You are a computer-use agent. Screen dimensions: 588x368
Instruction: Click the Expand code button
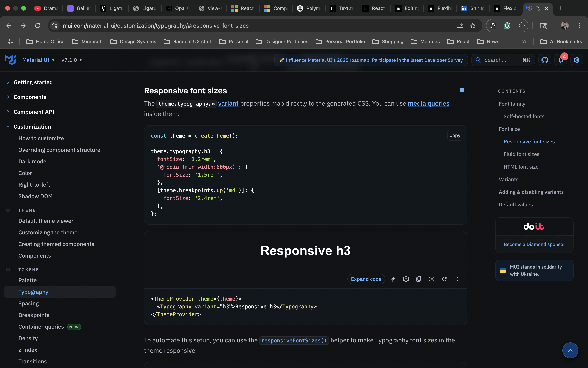tap(366, 279)
